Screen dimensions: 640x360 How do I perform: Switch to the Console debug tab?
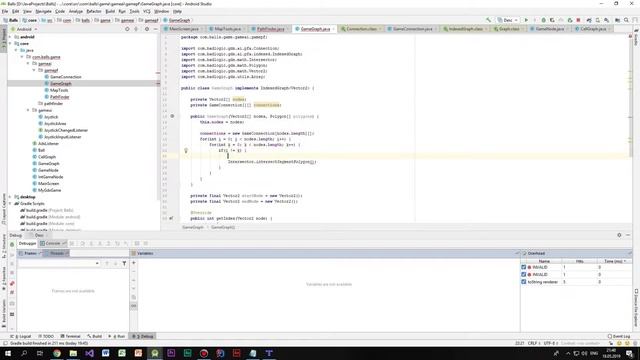pyautogui.click(x=53, y=243)
